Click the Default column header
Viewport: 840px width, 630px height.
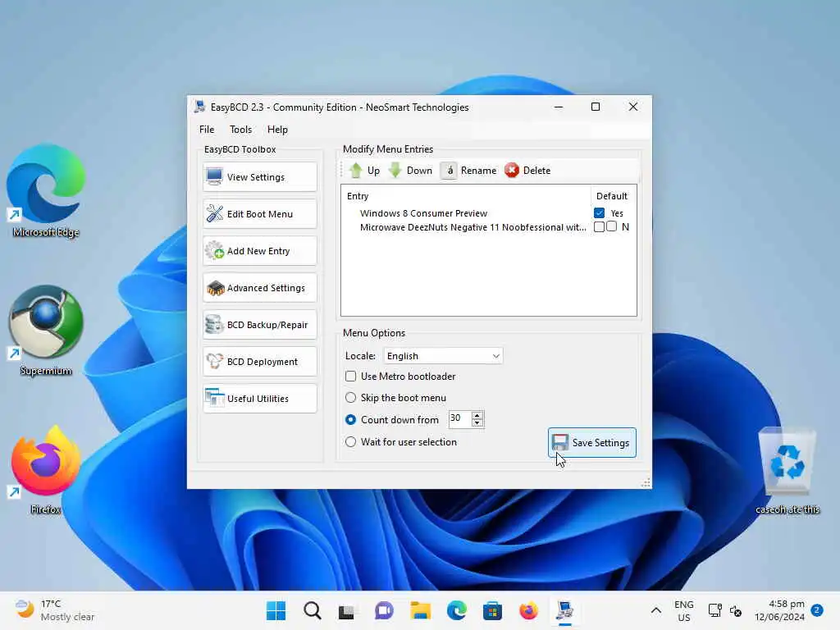coord(612,196)
